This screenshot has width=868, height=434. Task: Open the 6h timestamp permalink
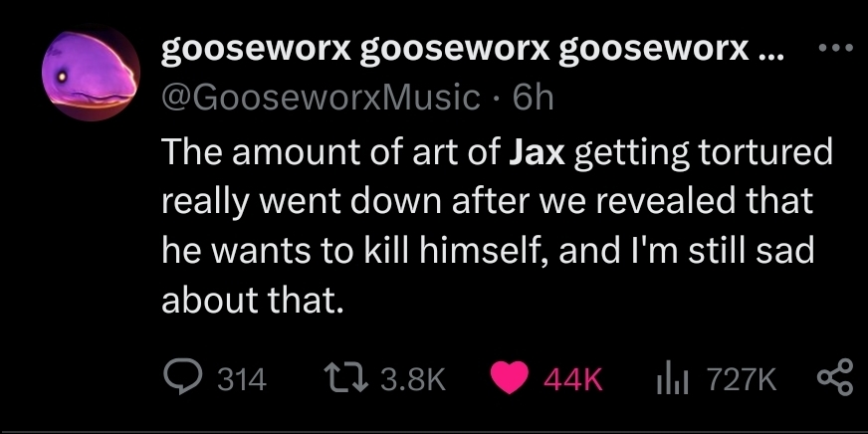click(x=533, y=98)
